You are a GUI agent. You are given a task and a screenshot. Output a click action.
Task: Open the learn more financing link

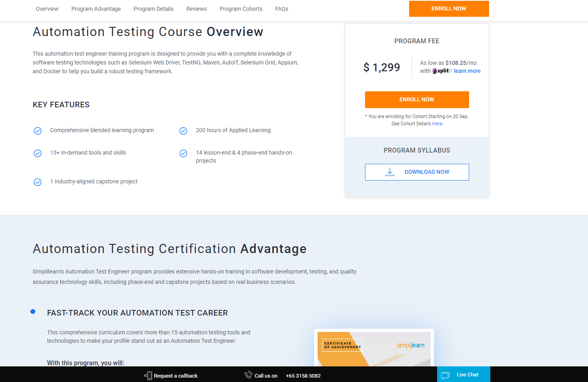tap(467, 71)
